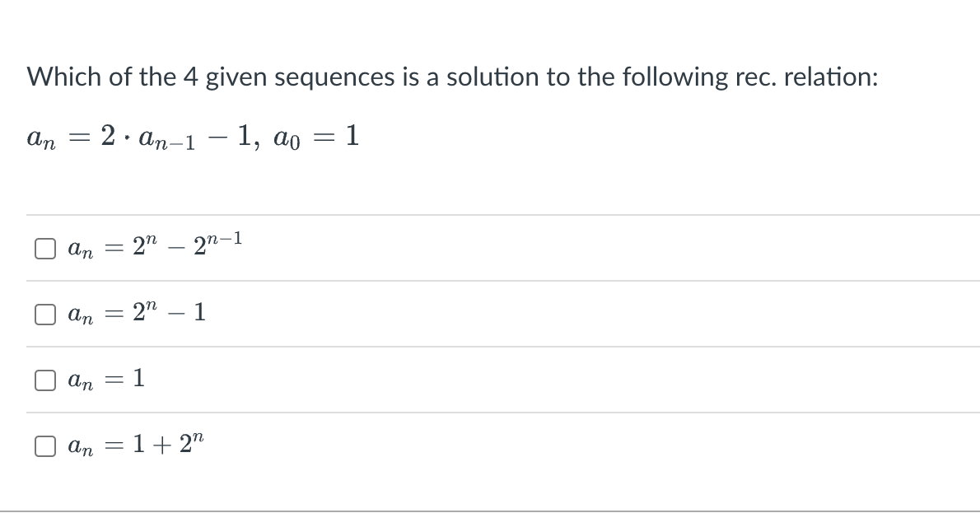980x513 pixels.
Task: Click the answer label aₙ = 2ⁿ − 1
Action: coord(134,312)
